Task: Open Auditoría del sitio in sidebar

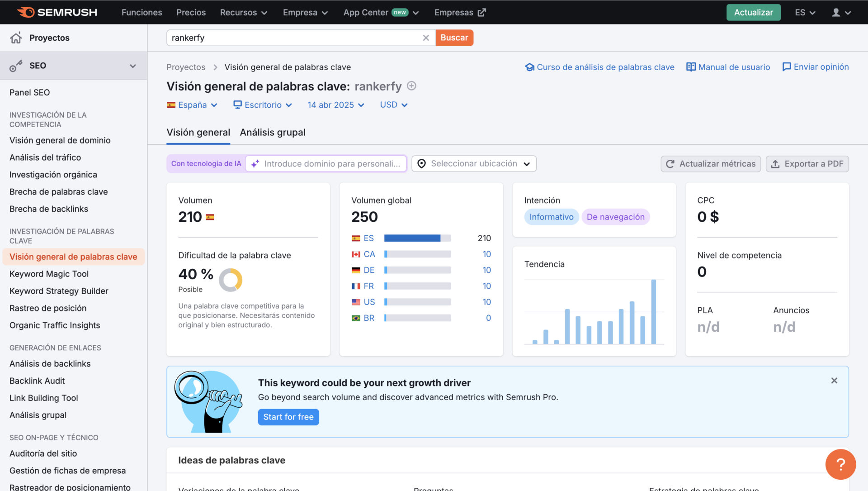Action: click(x=43, y=453)
